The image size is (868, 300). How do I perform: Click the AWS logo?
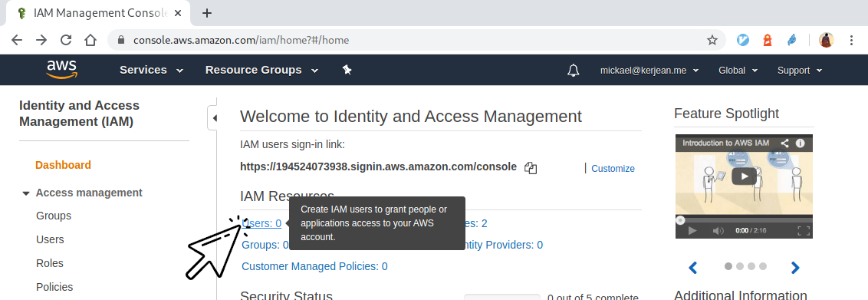[x=61, y=70]
